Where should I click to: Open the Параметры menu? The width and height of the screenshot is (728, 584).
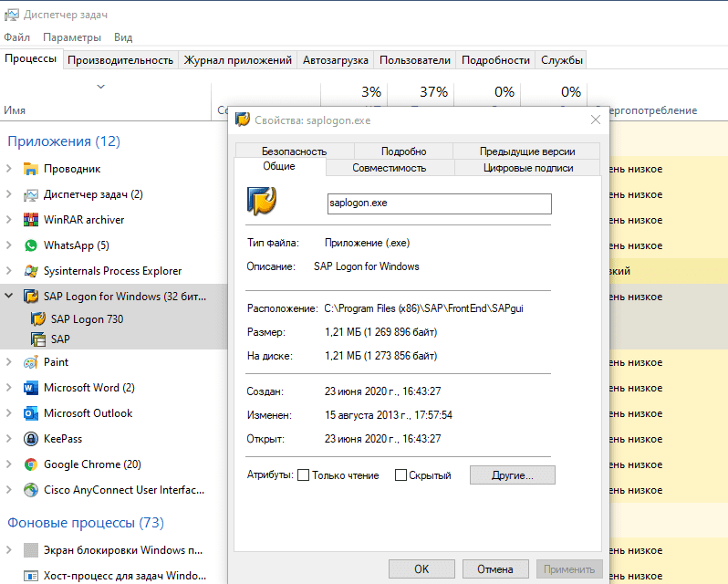[72, 37]
